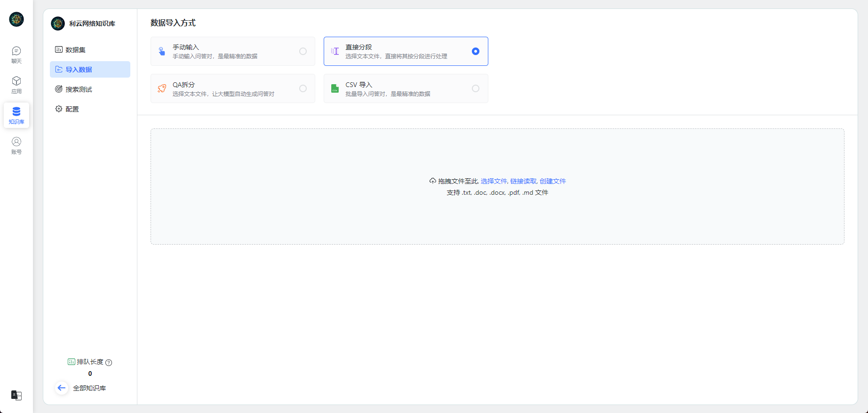
Task: Select the 直接分段 radio button
Action: 476,51
